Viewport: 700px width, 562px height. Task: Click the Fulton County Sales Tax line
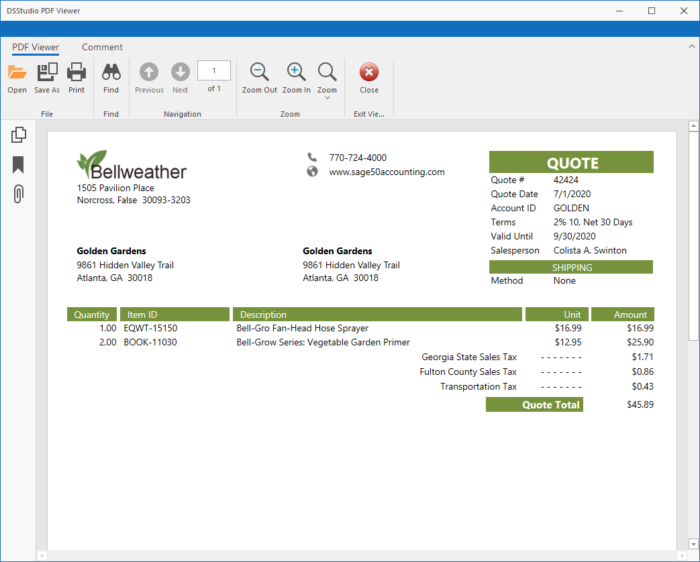click(x=468, y=372)
